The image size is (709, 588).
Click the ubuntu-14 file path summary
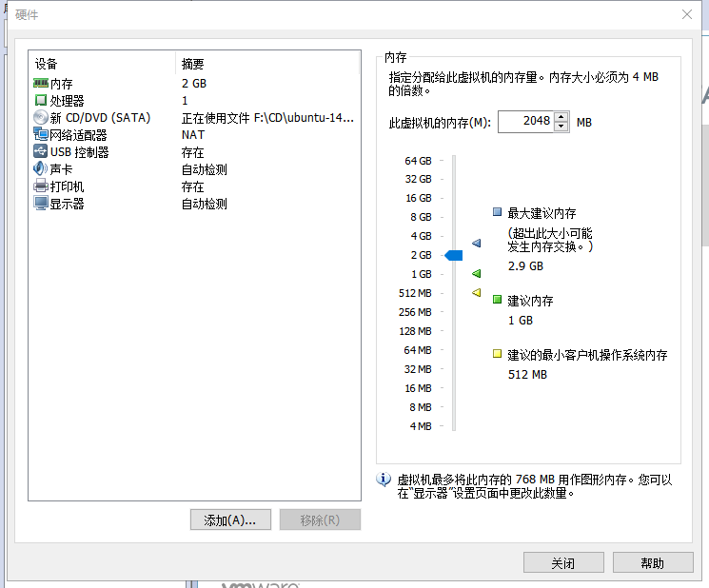pos(267,118)
